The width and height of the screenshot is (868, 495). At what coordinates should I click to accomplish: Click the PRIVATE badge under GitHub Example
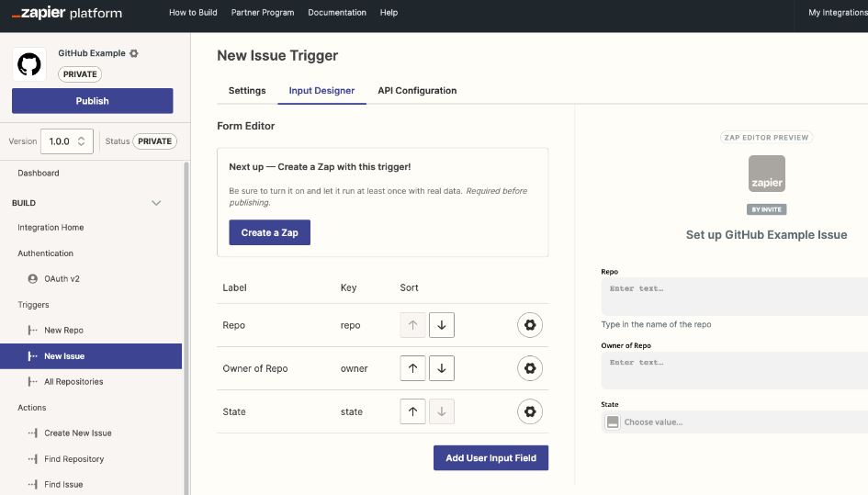(x=80, y=74)
